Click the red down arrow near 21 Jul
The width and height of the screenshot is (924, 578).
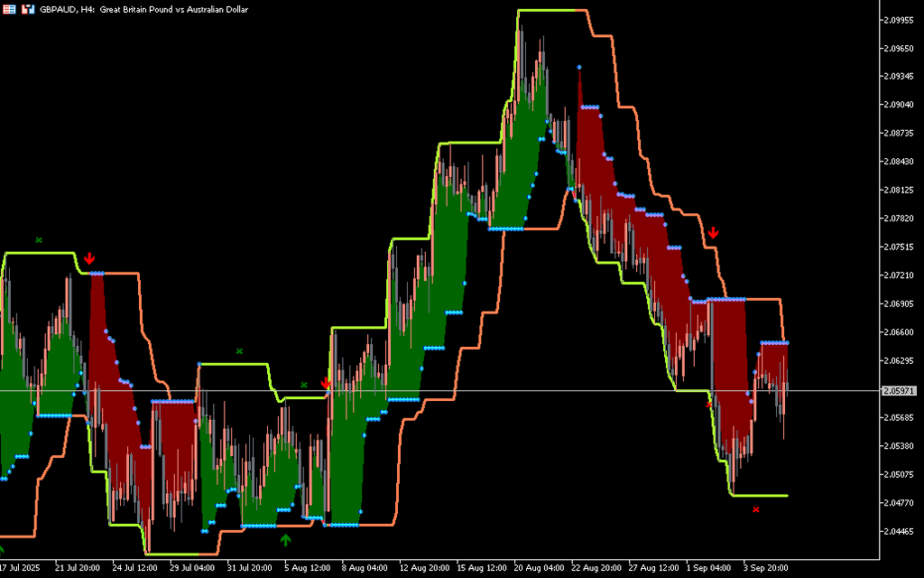pyautogui.click(x=88, y=260)
